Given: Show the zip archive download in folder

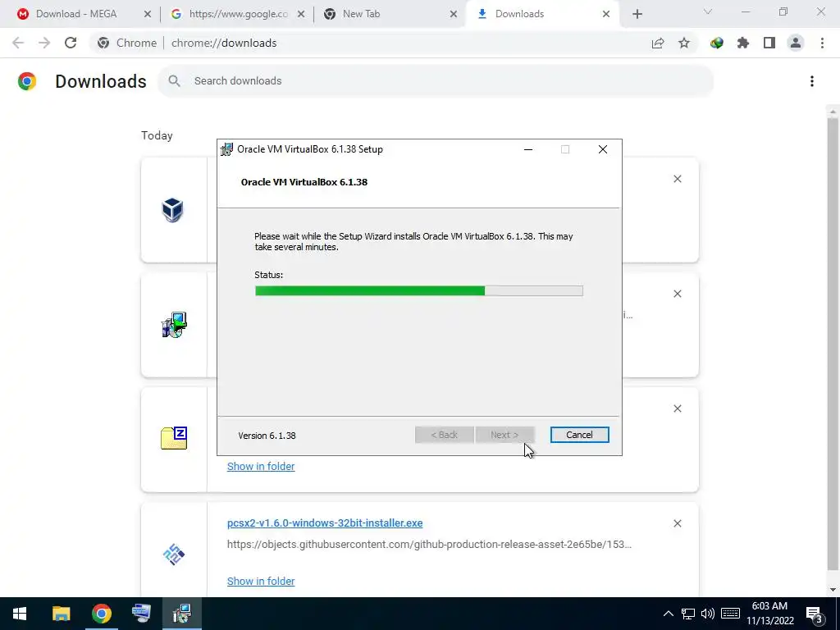Looking at the screenshot, I should point(261,467).
